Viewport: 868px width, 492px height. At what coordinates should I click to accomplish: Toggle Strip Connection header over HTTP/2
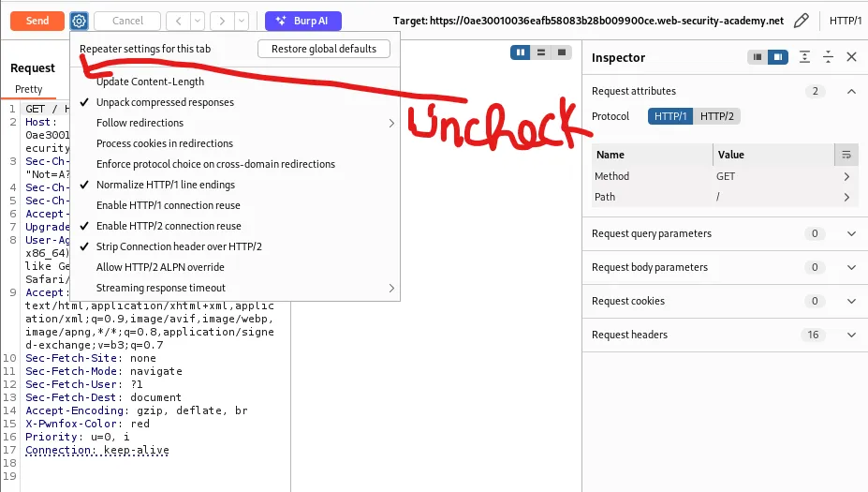(x=235, y=246)
